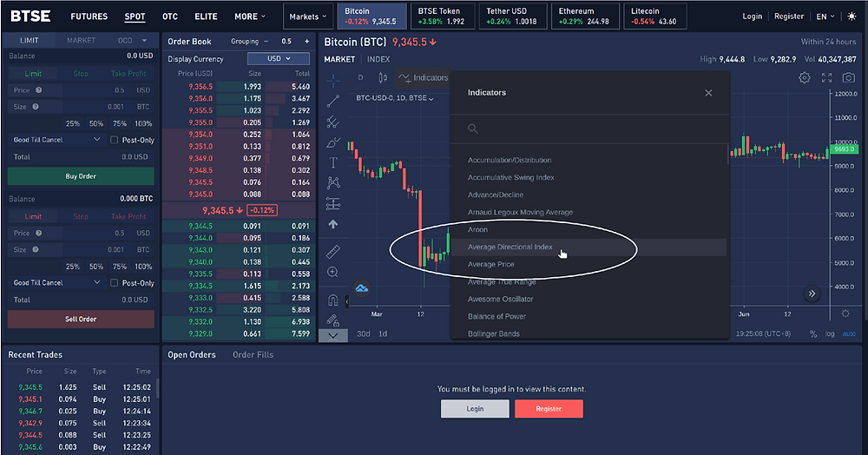868x455 pixels.
Task: Expand the BTC-USD-0, 1D, BTSE legend
Action: point(395,98)
